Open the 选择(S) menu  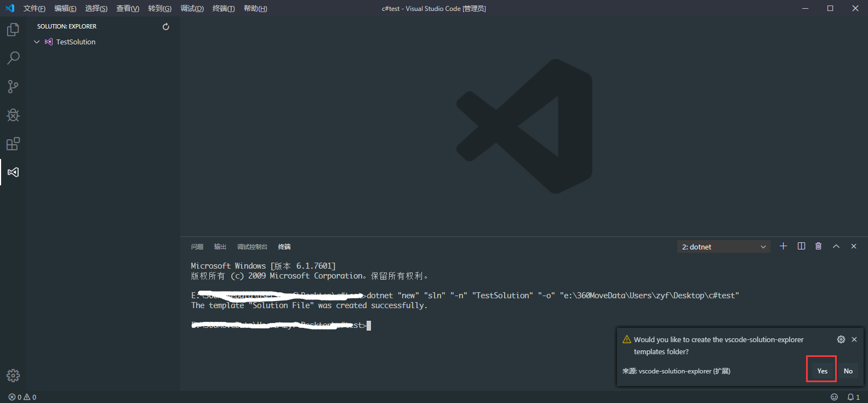pyautogui.click(x=96, y=8)
